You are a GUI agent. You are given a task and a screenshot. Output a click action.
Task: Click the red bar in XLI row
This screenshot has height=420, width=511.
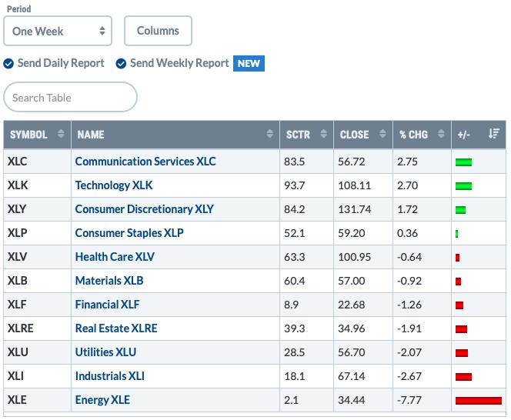(463, 377)
